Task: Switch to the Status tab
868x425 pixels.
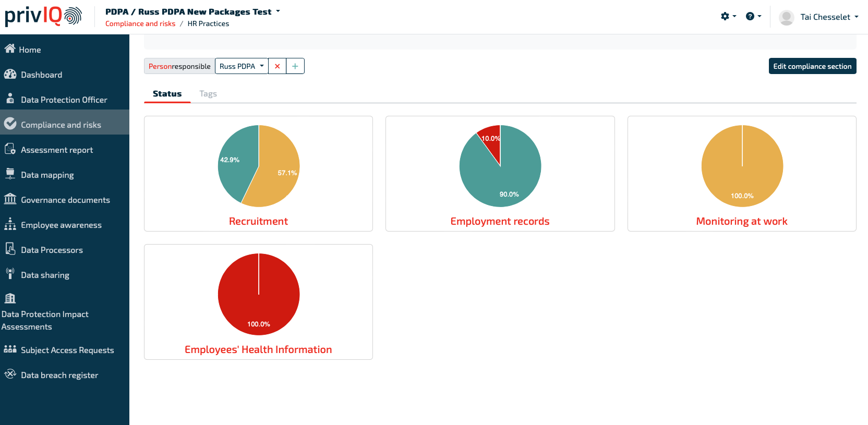Action: (x=167, y=94)
